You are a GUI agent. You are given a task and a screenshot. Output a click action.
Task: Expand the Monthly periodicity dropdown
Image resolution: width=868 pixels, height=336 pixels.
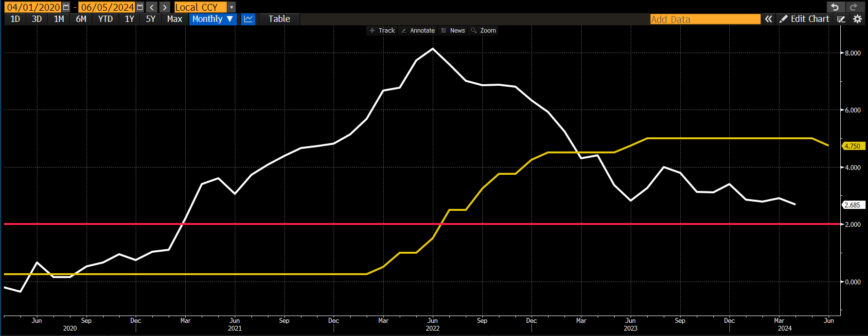tap(213, 19)
